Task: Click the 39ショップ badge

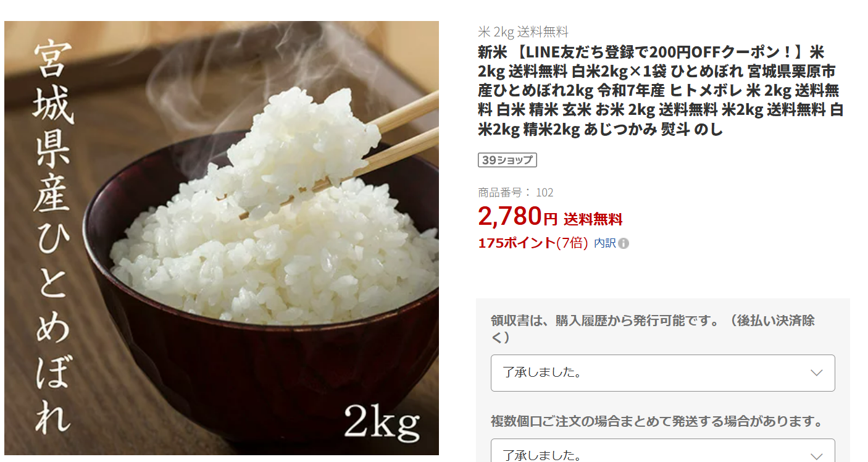Action: coord(507,160)
